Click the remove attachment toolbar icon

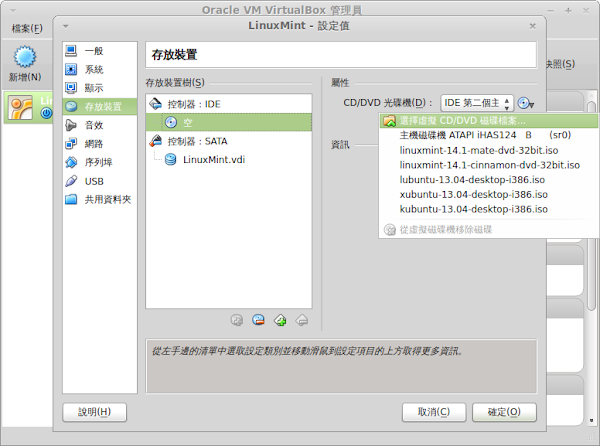point(259,320)
